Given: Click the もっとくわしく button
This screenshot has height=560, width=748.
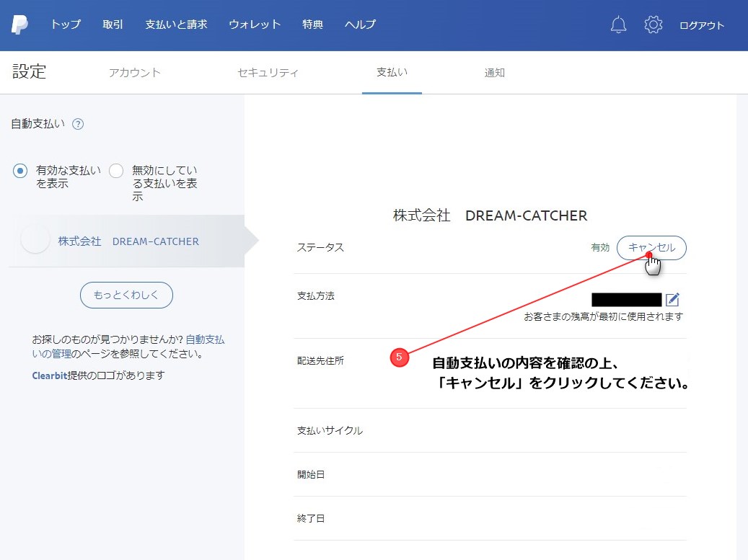Looking at the screenshot, I should click(126, 295).
